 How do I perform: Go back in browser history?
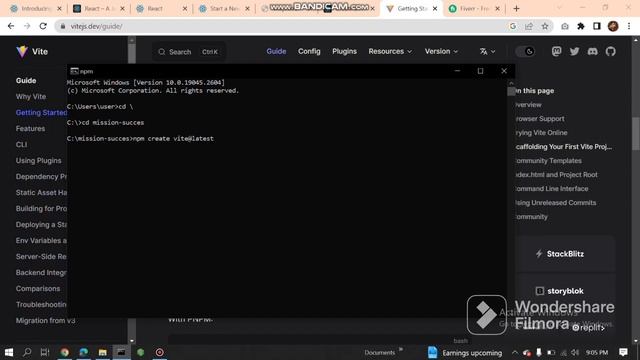pos(11,26)
